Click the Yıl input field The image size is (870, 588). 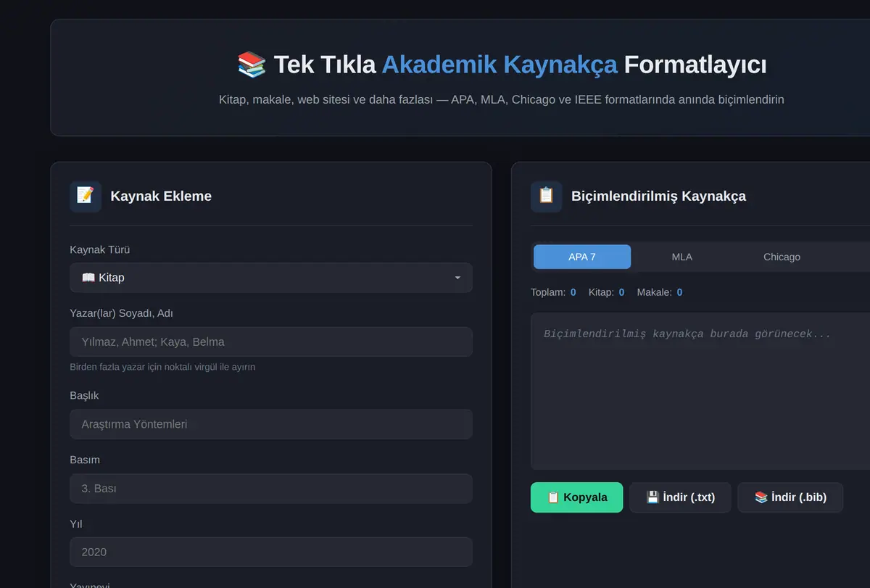pyautogui.click(x=271, y=552)
